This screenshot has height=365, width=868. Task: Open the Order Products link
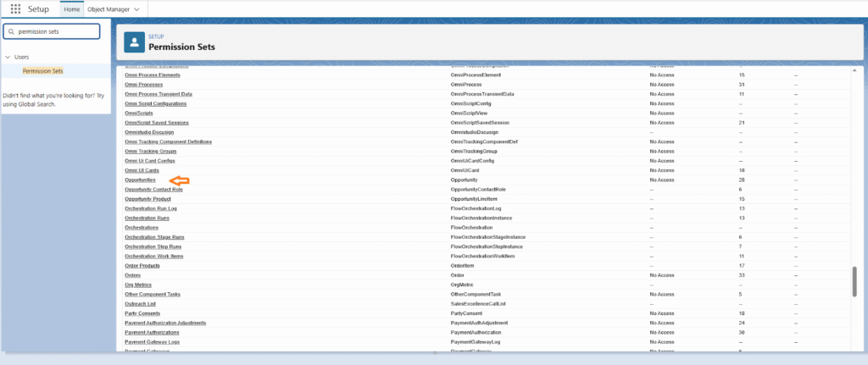point(142,266)
